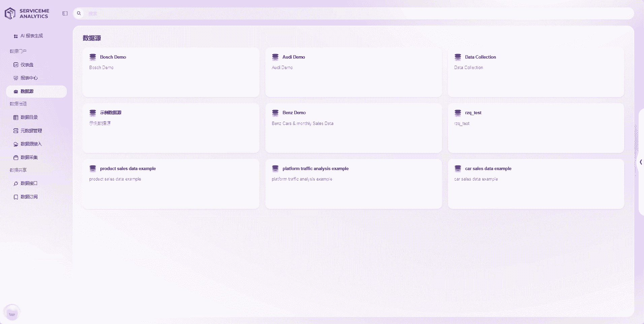The height and width of the screenshot is (324, 644).
Task: Click the 'Bosch Demo' description text
Action: [101, 67]
